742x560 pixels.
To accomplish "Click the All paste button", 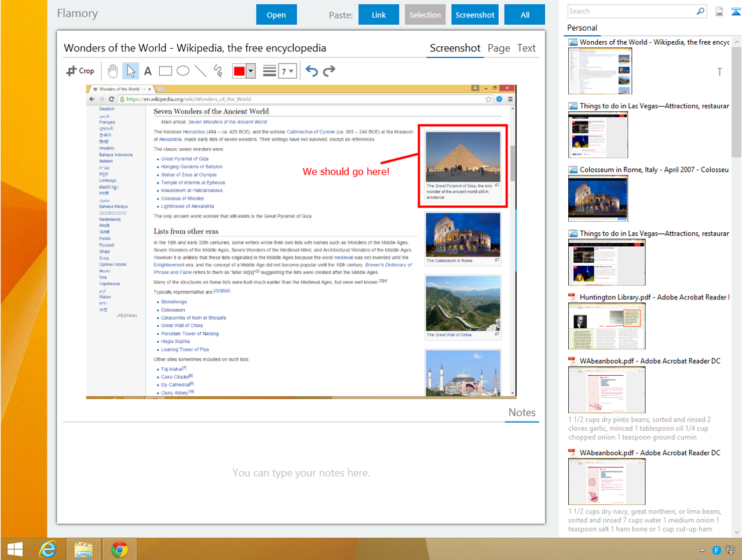I will coord(525,14).
